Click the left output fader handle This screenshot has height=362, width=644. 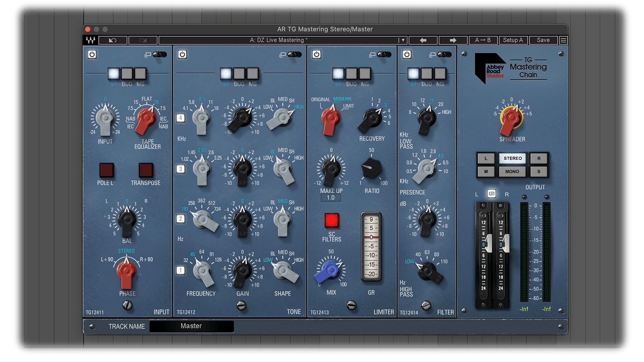pyautogui.click(x=488, y=244)
